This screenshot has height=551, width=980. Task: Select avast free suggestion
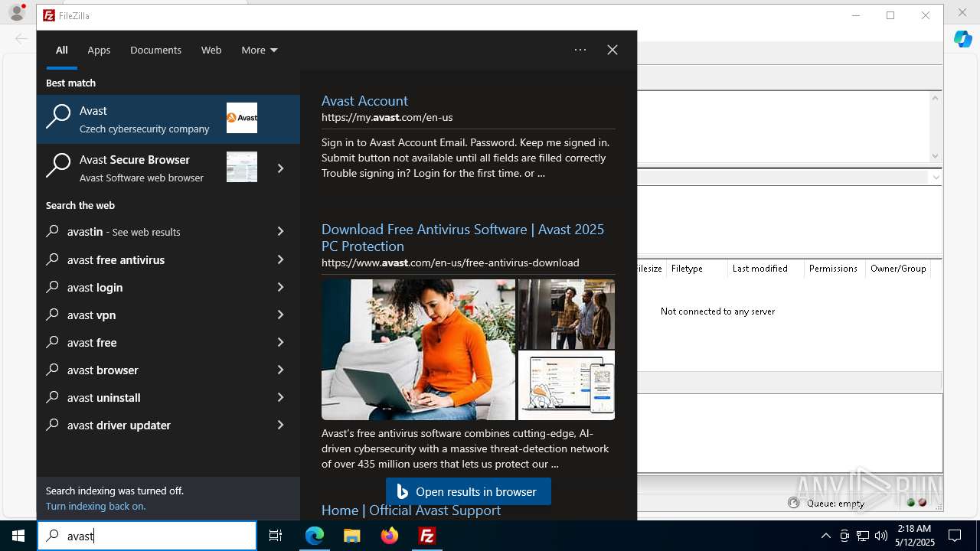(168, 342)
